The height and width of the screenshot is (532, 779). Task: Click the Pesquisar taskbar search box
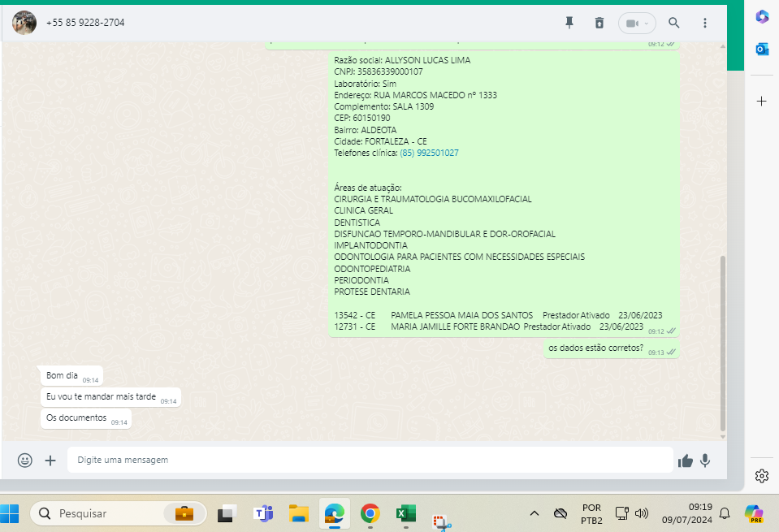click(119, 513)
